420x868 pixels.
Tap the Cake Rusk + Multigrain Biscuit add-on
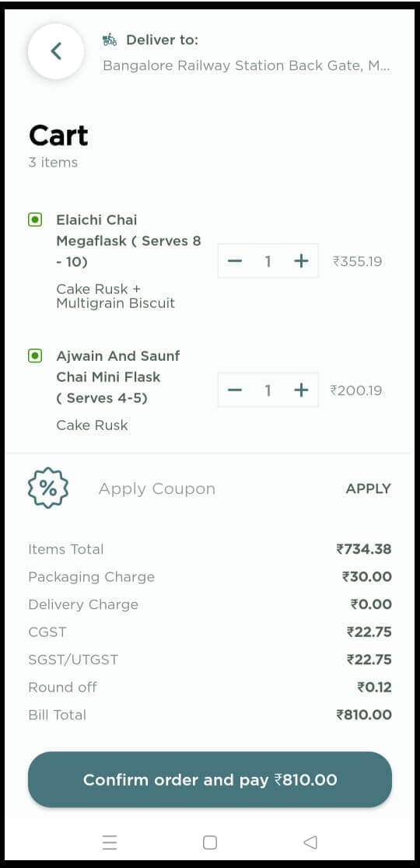click(x=115, y=296)
